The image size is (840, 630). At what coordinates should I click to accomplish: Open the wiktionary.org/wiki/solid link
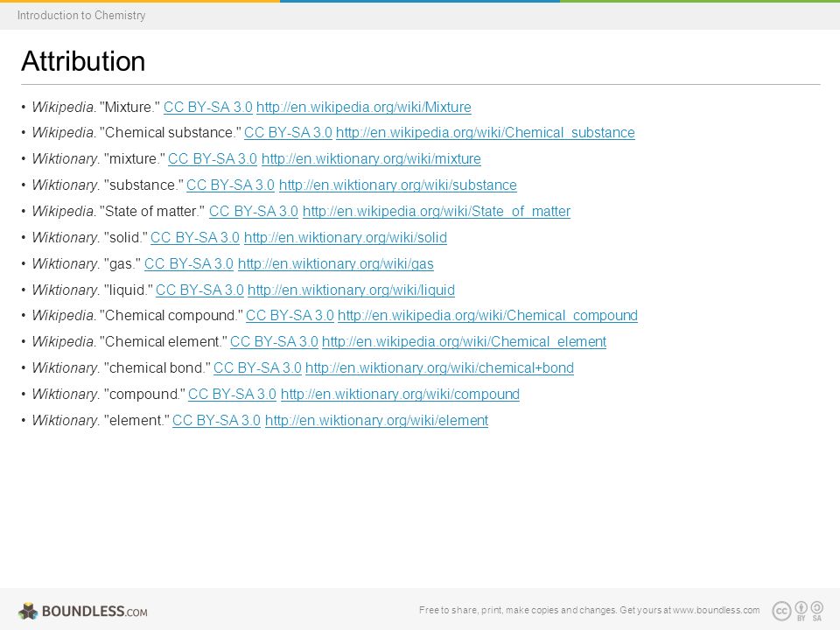coord(346,237)
